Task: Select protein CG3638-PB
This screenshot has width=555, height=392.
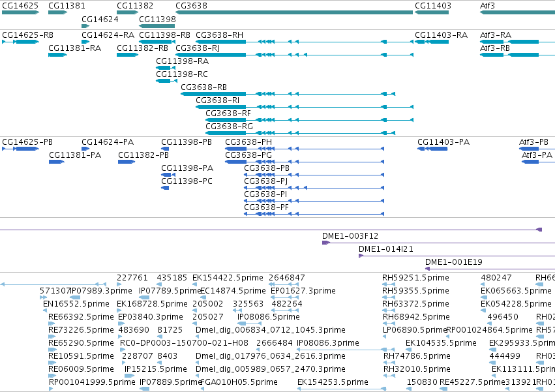Action: pyautogui.click(x=314, y=175)
